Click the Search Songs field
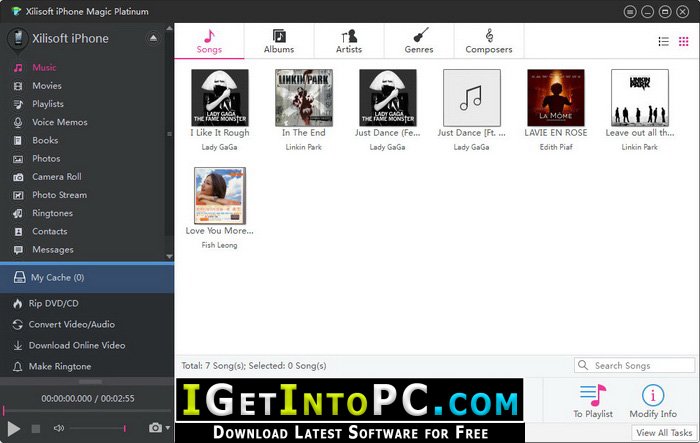 pos(634,365)
